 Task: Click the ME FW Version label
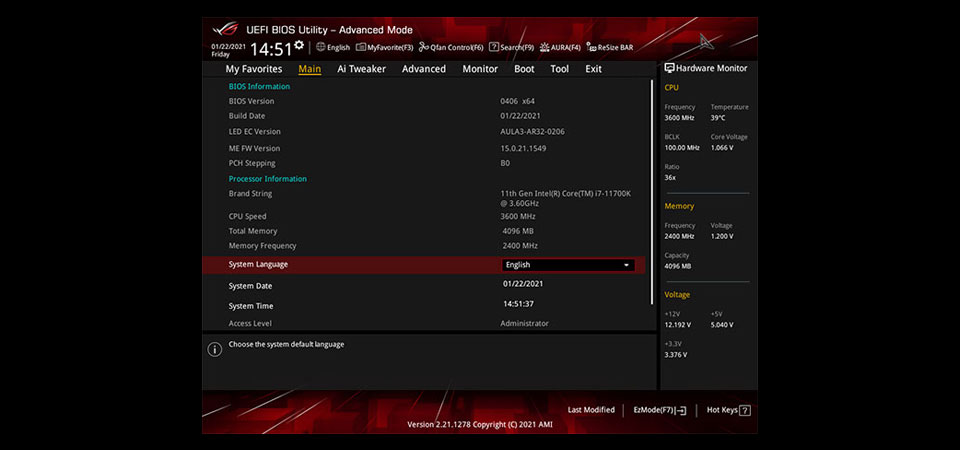tap(254, 148)
